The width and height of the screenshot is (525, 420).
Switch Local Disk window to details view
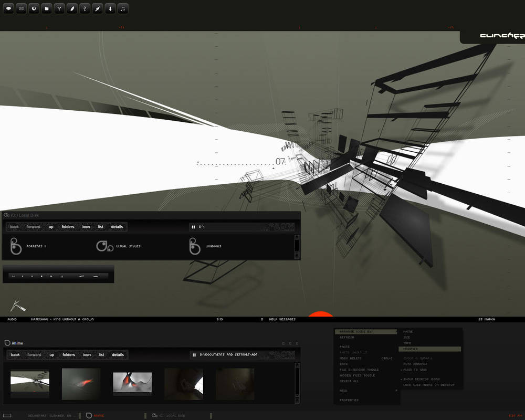click(x=117, y=227)
